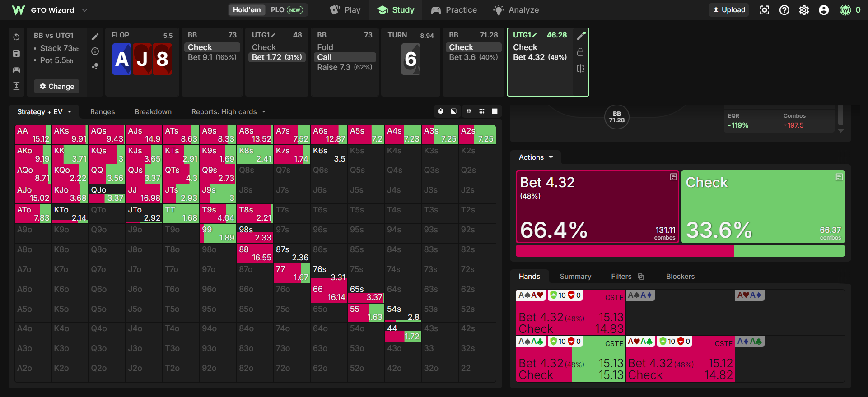Viewport: 868px width, 397px height.
Task: Click the copy icon next to Filters
Action: pyautogui.click(x=641, y=277)
